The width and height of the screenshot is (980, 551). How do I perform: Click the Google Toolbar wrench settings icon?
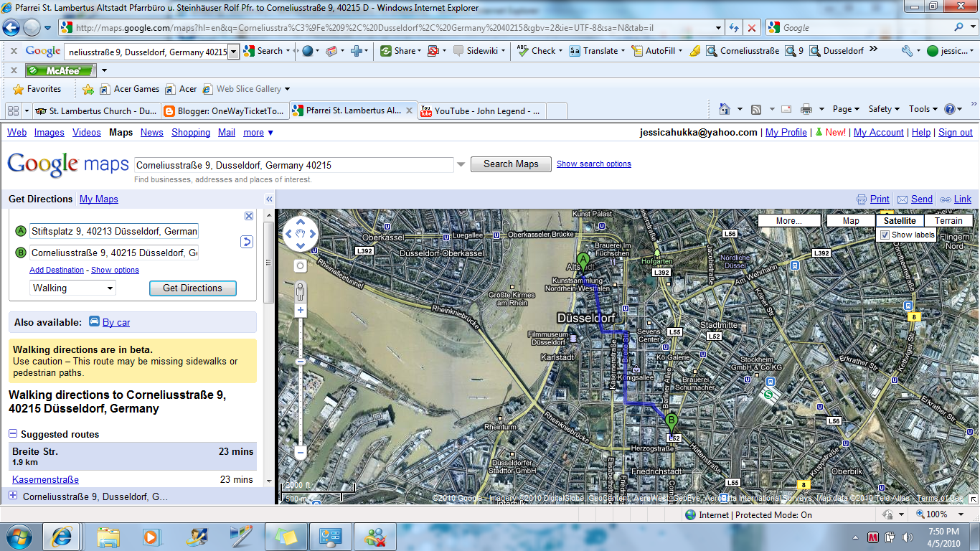(x=907, y=51)
